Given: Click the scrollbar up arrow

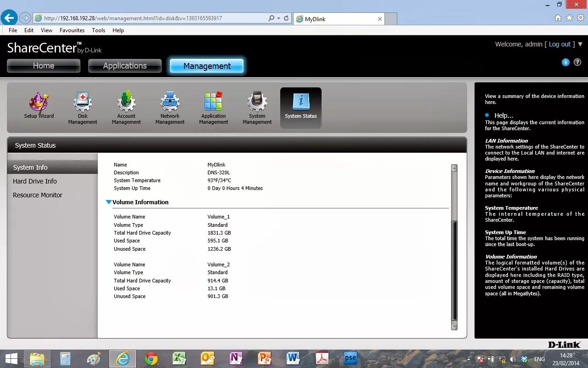Looking at the screenshot, I should click(x=454, y=168).
